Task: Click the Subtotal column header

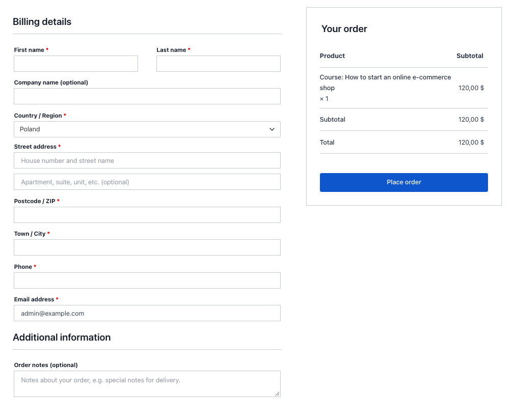Action: pyautogui.click(x=470, y=55)
